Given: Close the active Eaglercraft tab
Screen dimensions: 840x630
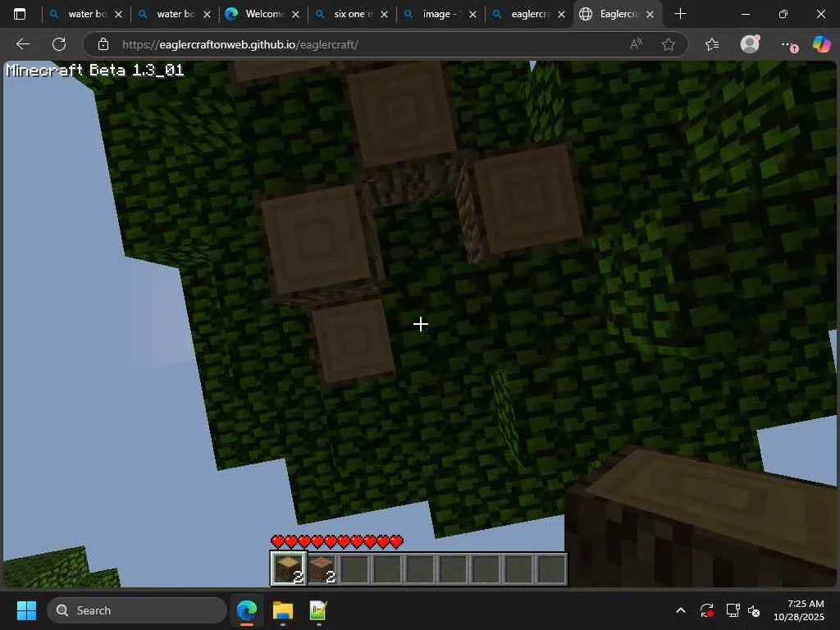Looking at the screenshot, I should click(x=650, y=15).
